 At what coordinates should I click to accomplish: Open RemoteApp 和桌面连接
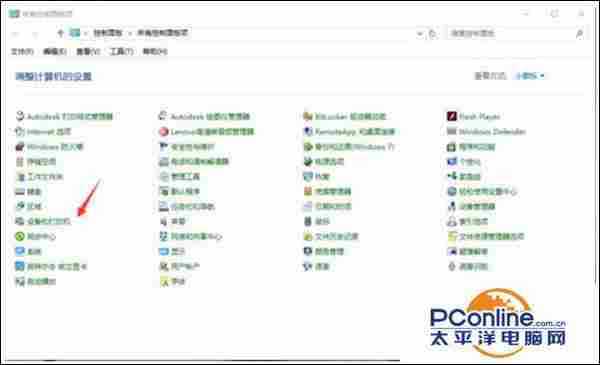pyautogui.click(x=349, y=132)
